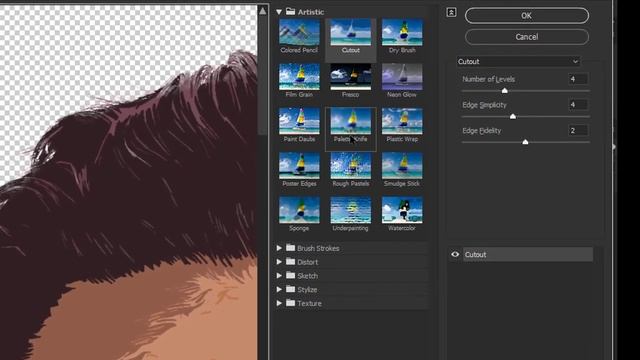This screenshot has height=360, width=640.
Task: Choose the Rough Pastels filter thumbnail
Action: tap(351, 166)
